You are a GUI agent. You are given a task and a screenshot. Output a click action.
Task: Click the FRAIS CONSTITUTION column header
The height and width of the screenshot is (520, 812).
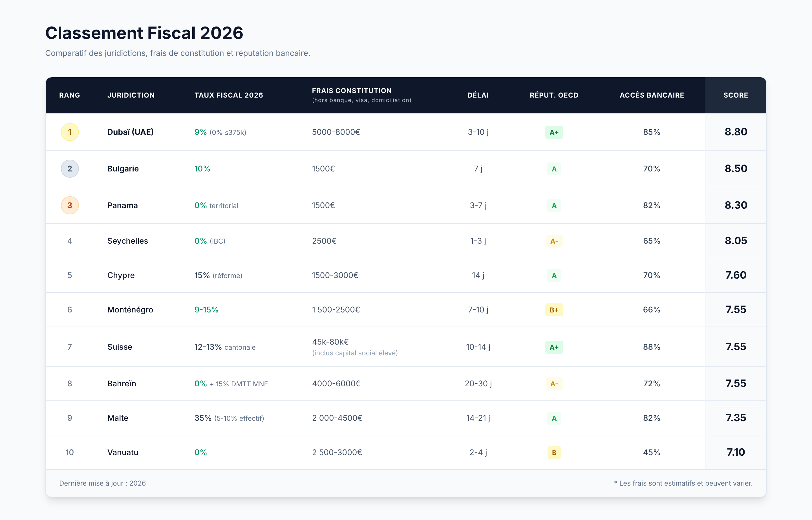tap(352, 91)
